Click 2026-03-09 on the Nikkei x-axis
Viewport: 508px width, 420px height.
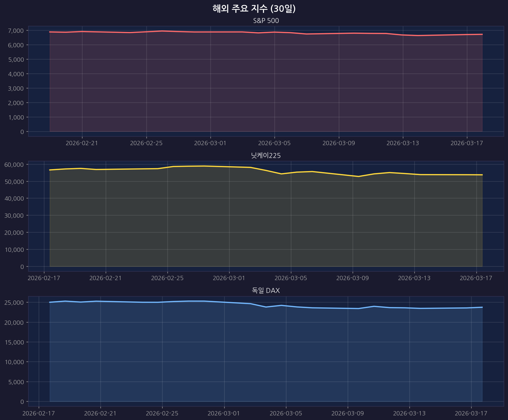tap(352, 278)
